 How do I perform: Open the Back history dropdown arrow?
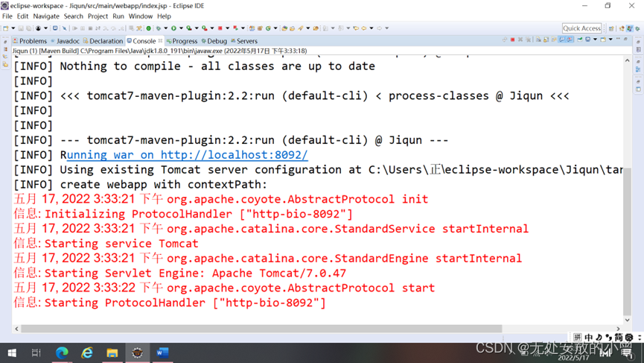click(372, 28)
